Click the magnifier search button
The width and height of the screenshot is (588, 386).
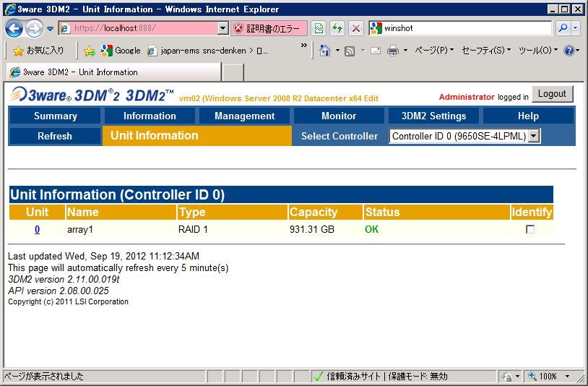coord(563,28)
